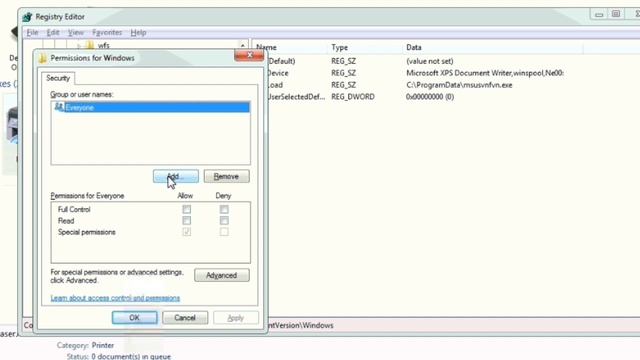The width and height of the screenshot is (640, 360).
Task: Click Deny checkbox for Special permissions
Action: (224, 232)
